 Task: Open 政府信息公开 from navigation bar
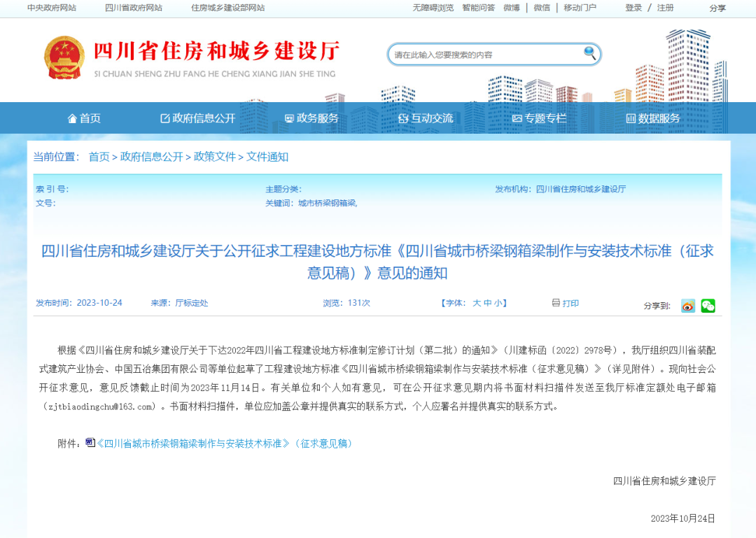(x=197, y=118)
